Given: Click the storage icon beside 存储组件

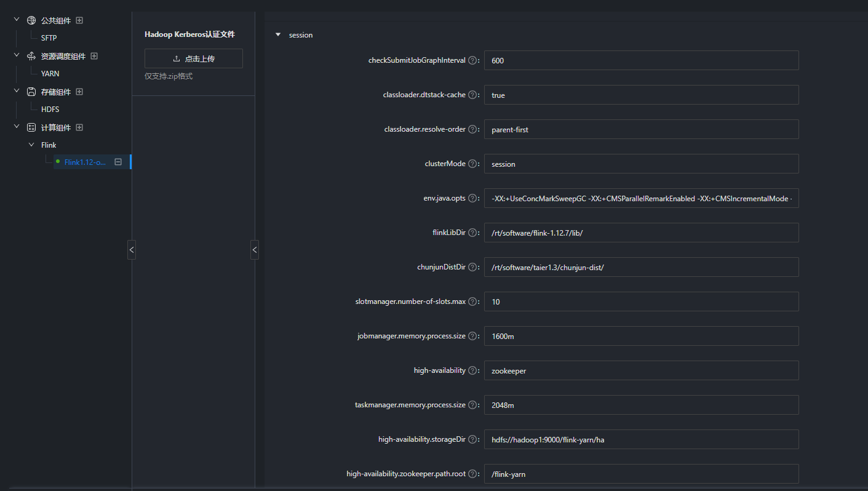Looking at the screenshot, I should [x=31, y=91].
